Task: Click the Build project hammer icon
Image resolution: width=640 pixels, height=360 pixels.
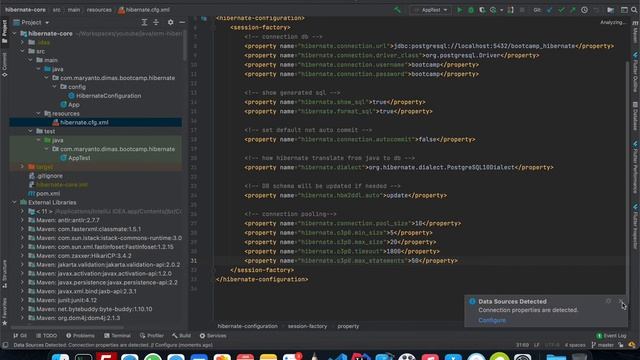Action: [x=397, y=10]
